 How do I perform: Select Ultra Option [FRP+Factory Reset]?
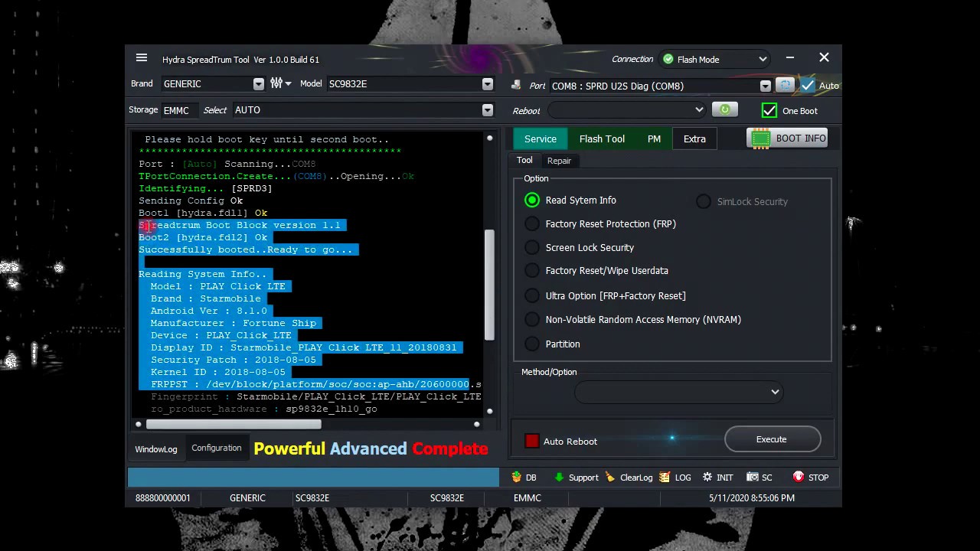click(532, 295)
